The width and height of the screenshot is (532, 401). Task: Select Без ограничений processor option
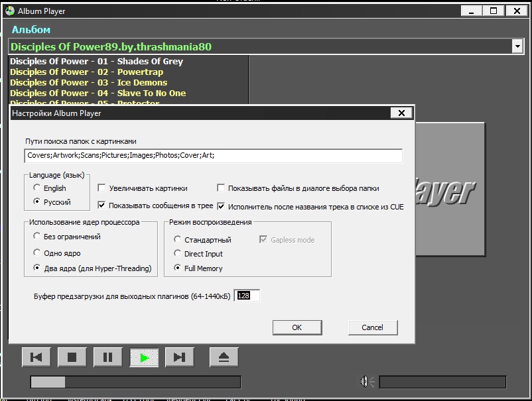coord(36,236)
